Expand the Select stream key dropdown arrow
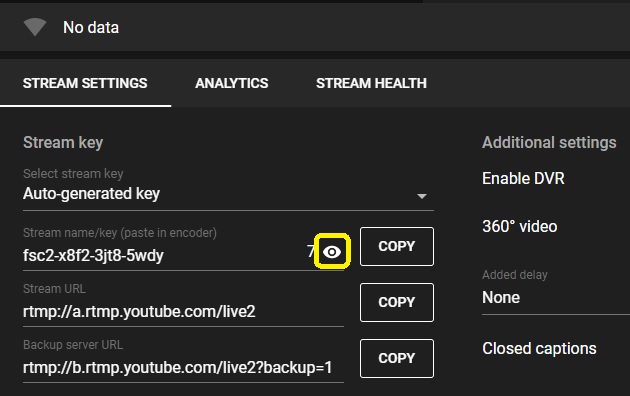This screenshot has height=396, width=630. pyautogui.click(x=421, y=196)
